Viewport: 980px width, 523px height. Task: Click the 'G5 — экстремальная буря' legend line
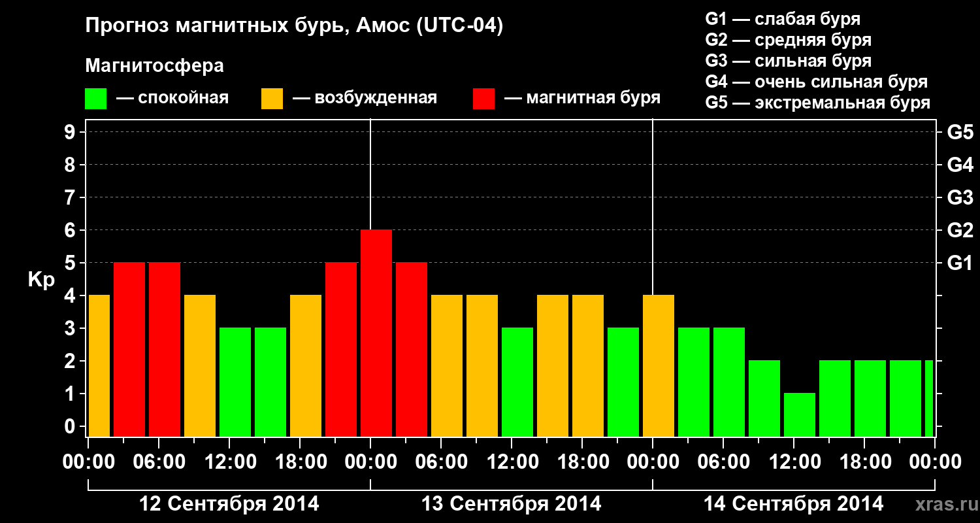[x=818, y=103]
